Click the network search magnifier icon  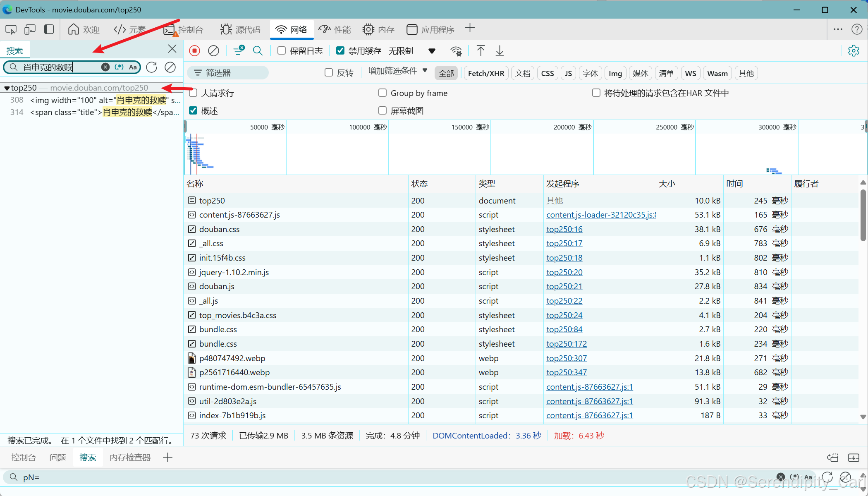tap(258, 51)
